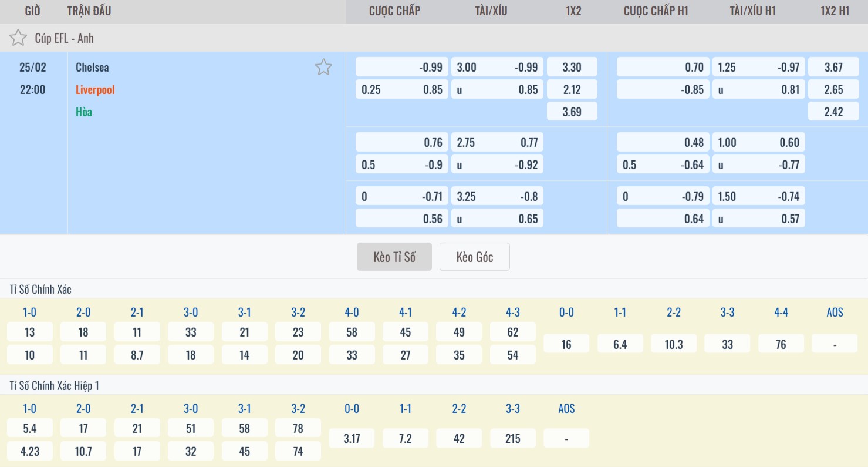868x467 pixels.
Task: Click the TÀI/XỈU column header
Action: coord(491,11)
